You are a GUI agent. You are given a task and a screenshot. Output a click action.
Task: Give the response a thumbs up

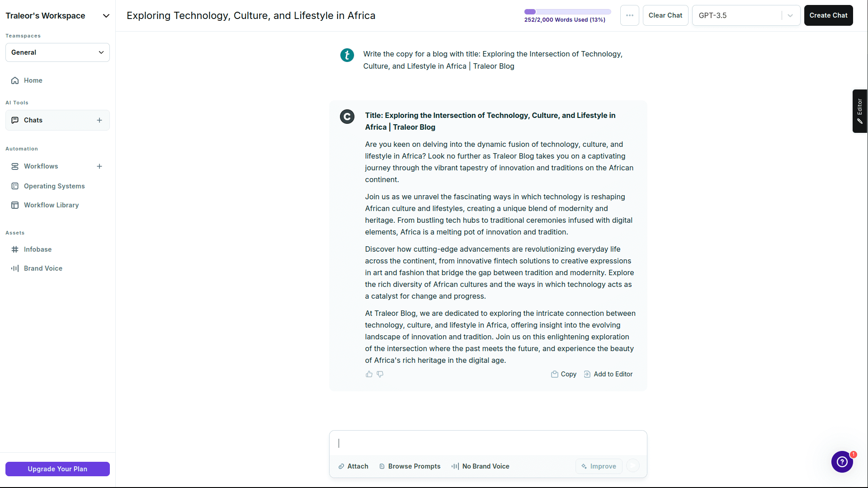click(369, 374)
